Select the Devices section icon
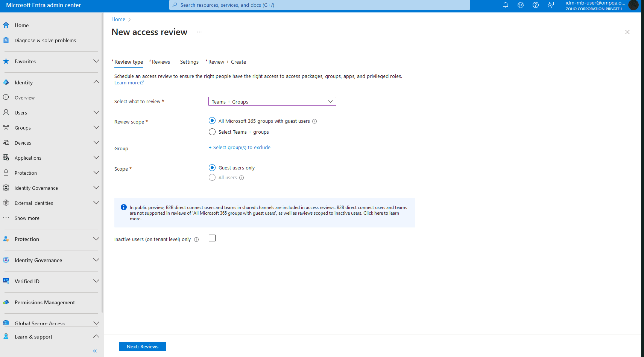The width and height of the screenshot is (644, 357). coord(6,142)
